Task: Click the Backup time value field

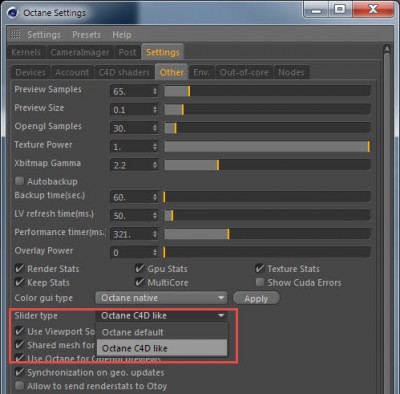Action: 134,197
